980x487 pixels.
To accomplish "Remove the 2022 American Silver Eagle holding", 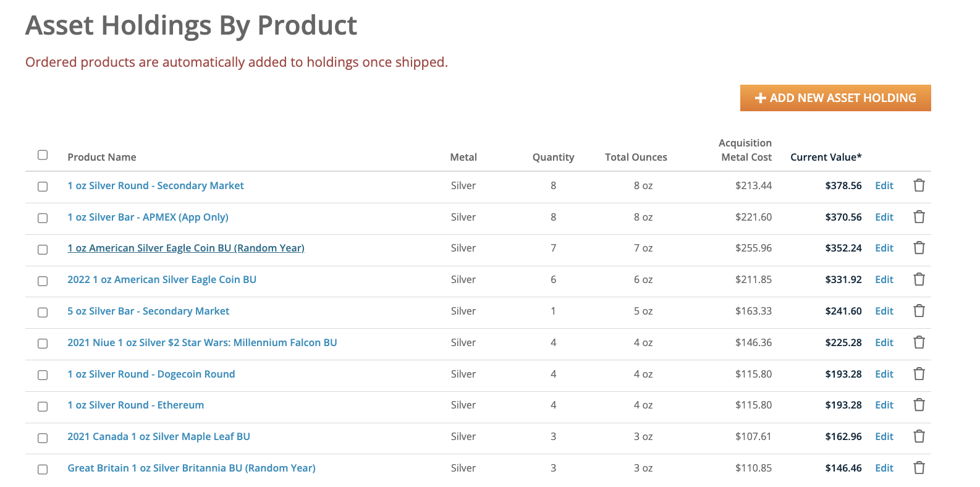I will tap(919, 279).
